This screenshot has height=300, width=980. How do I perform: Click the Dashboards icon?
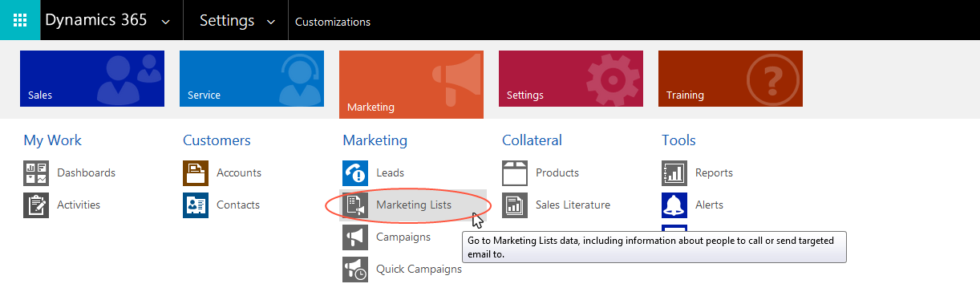(x=36, y=173)
